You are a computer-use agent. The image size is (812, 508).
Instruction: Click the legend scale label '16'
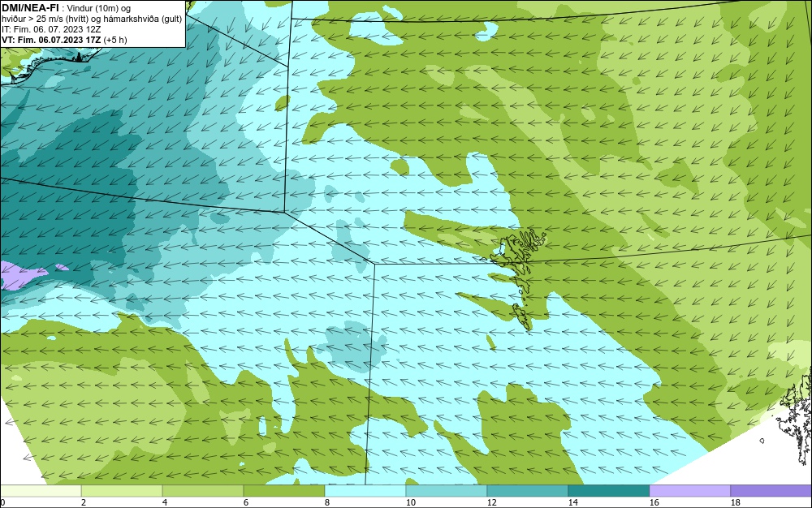tap(654, 502)
